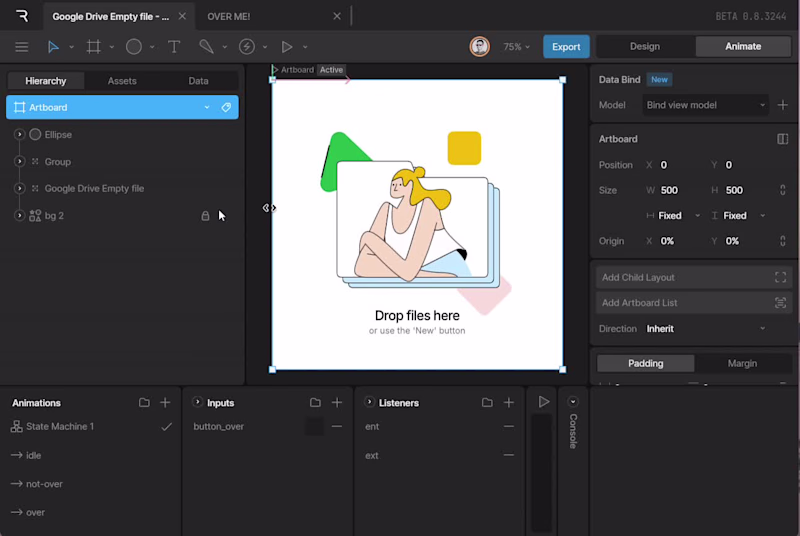Play the state machine in bottom panel

pos(543,402)
